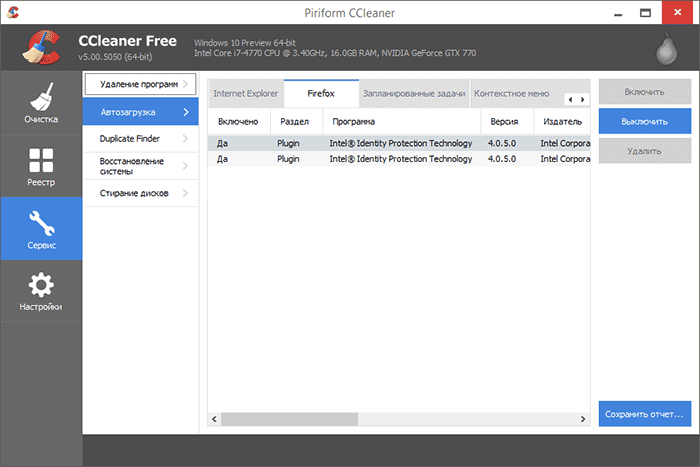Image resolution: width=700 pixels, height=467 pixels.
Task: Open the Настройки settings section
Action: coord(41,291)
